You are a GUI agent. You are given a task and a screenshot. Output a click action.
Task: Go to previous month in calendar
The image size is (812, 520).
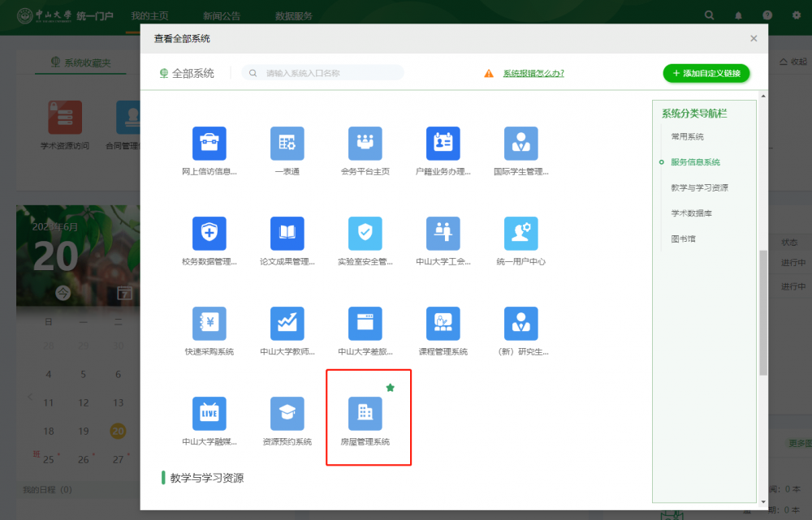[30, 397]
